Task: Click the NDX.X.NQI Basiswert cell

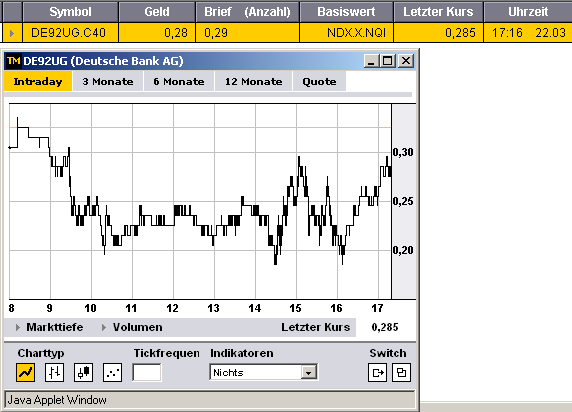Action: point(346,33)
